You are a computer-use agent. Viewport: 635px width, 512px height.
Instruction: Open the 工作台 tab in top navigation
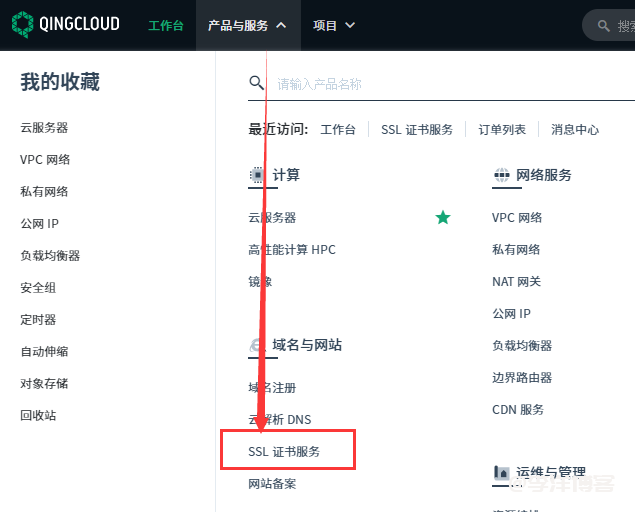coord(166,25)
